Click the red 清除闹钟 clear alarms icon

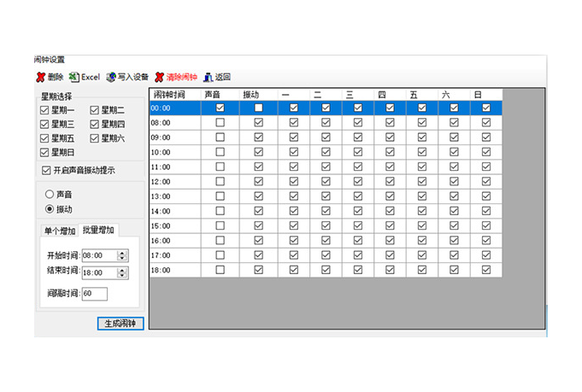pyautogui.click(x=159, y=77)
